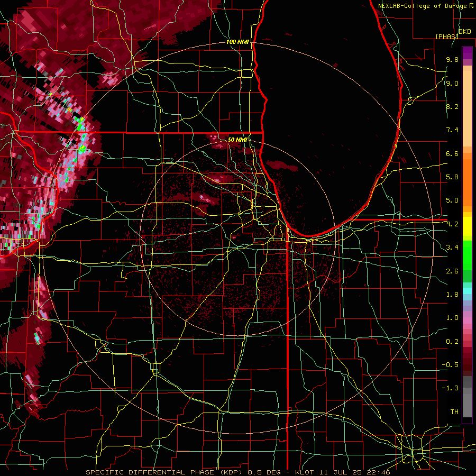Click the NEXLAB-College of DuPage header text
The height and width of the screenshot is (476, 476).
click(x=426, y=6)
